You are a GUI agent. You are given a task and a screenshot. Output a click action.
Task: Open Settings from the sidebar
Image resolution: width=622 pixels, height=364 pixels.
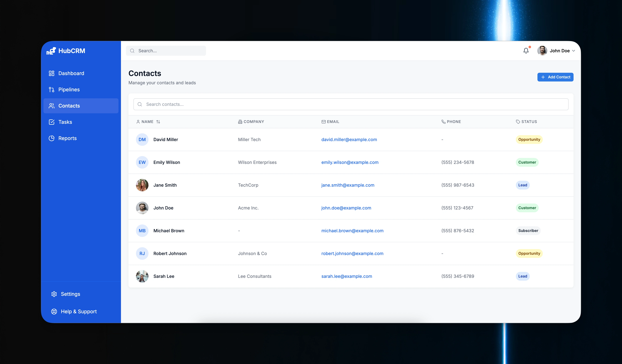81,294
